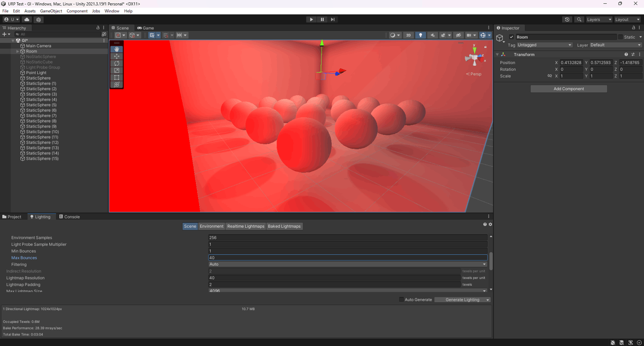
Task: Toggle scene audio mute button
Action: pyautogui.click(x=432, y=35)
